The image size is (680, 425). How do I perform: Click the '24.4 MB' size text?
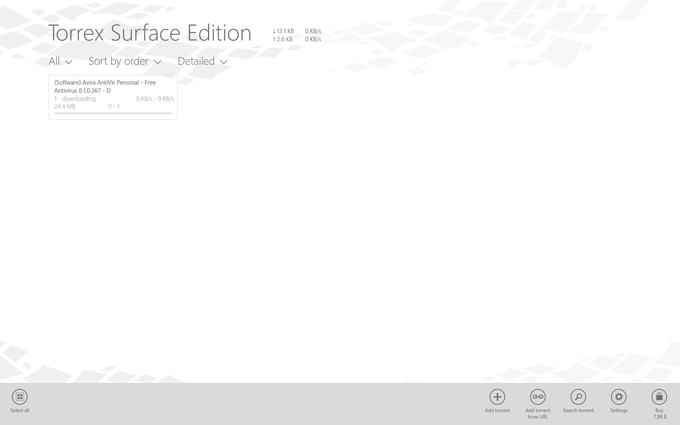pos(65,106)
